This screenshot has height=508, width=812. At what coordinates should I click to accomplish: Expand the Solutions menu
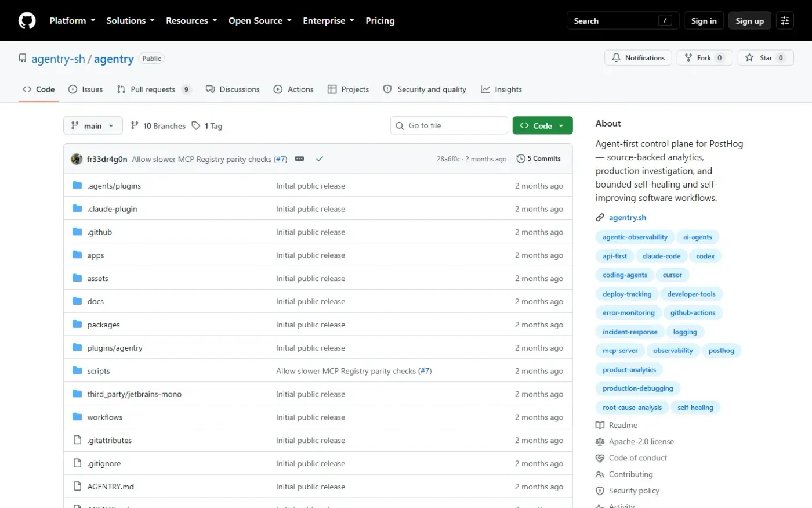[x=130, y=21]
